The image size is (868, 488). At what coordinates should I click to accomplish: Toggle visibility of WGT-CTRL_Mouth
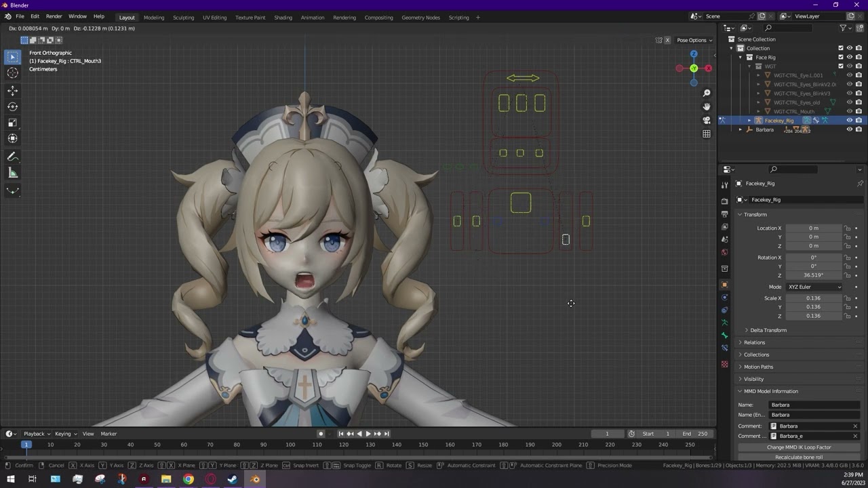point(850,111)
